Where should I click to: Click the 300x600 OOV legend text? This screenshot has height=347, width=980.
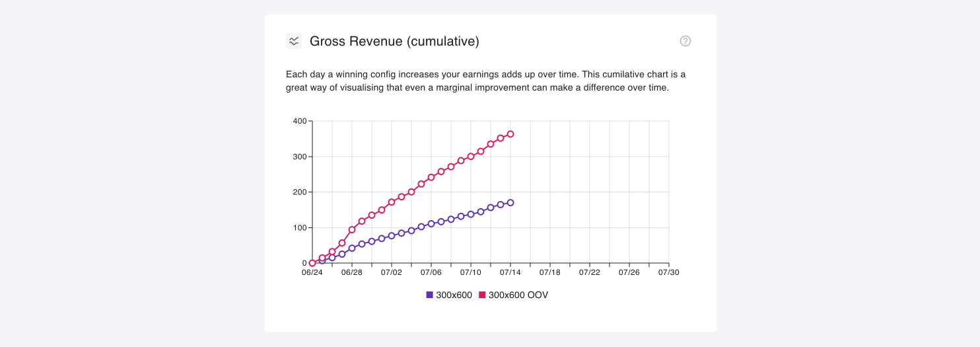[x=518, y=295]
